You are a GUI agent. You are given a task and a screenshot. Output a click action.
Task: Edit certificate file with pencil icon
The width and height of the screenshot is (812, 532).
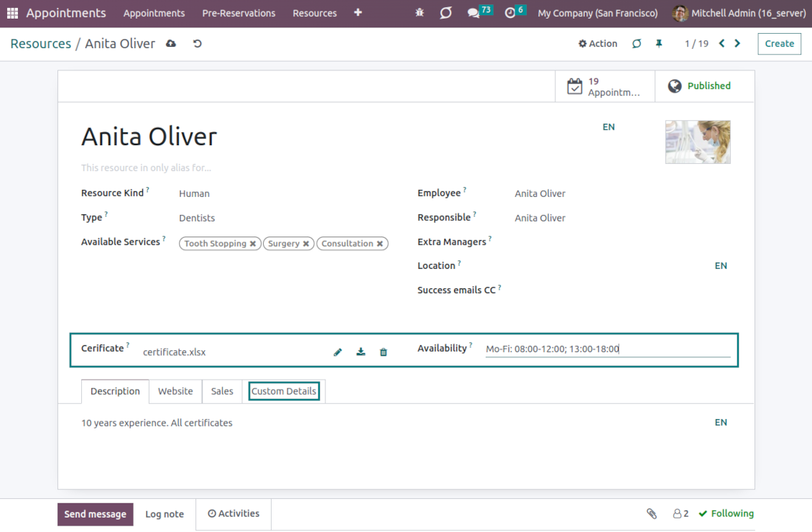[338, 352]
